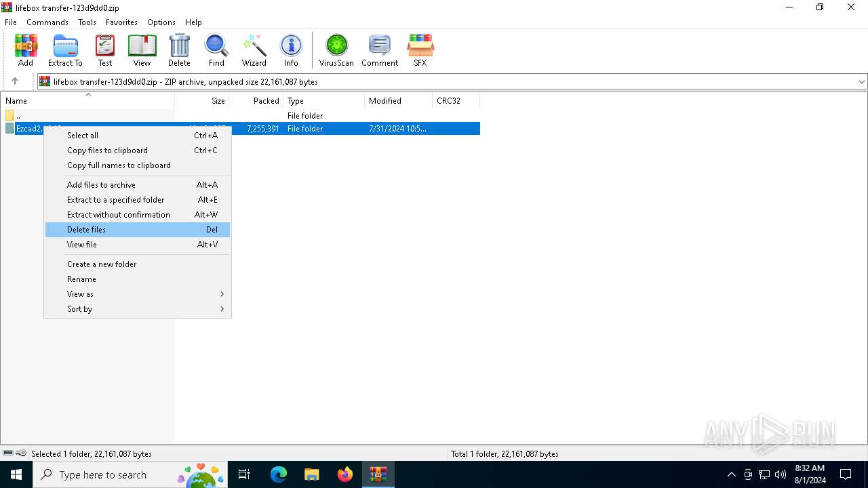This screenshot has height=488, width=868.
Task: Click the volume speaker tray icon
Action: [x=781, y=474]
